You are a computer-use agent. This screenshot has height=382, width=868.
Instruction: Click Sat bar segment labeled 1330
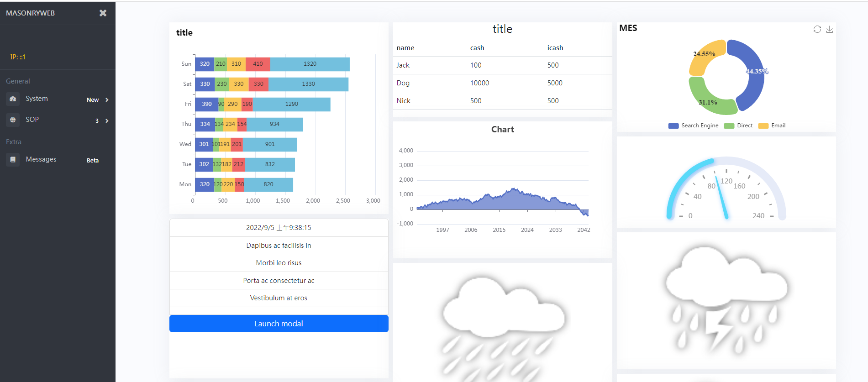308,84
